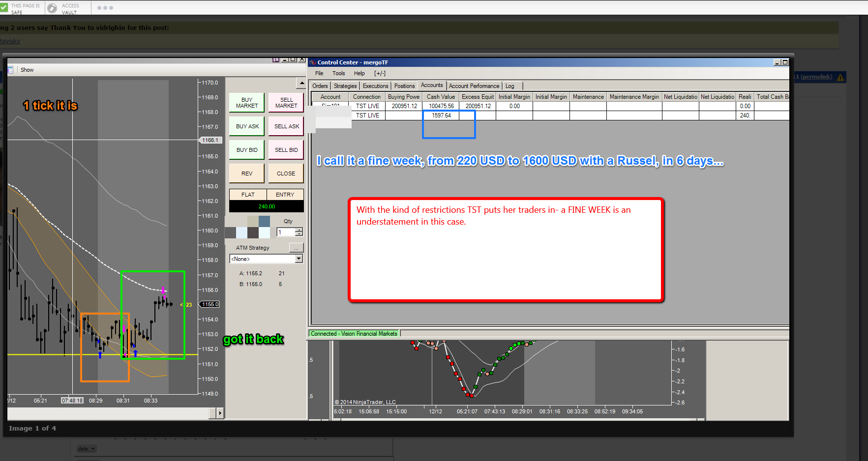Click the 240. realized value cell

[x=745, y=115]
